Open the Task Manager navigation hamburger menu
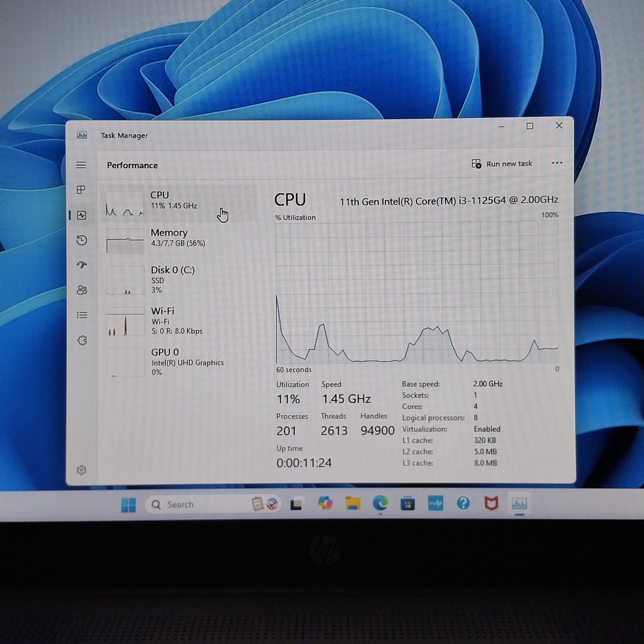The width and height of the screenshot is (644, 644). point(81,165)
